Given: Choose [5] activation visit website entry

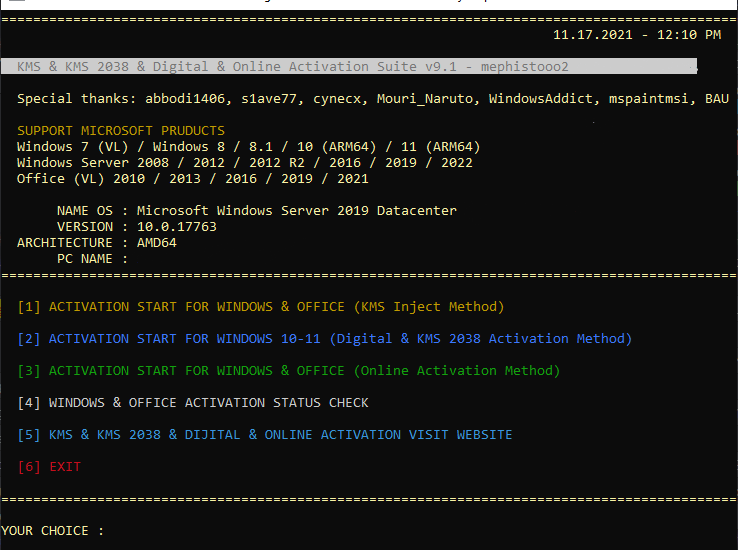Looking at the screenshot, I should (x=265, y=435).
